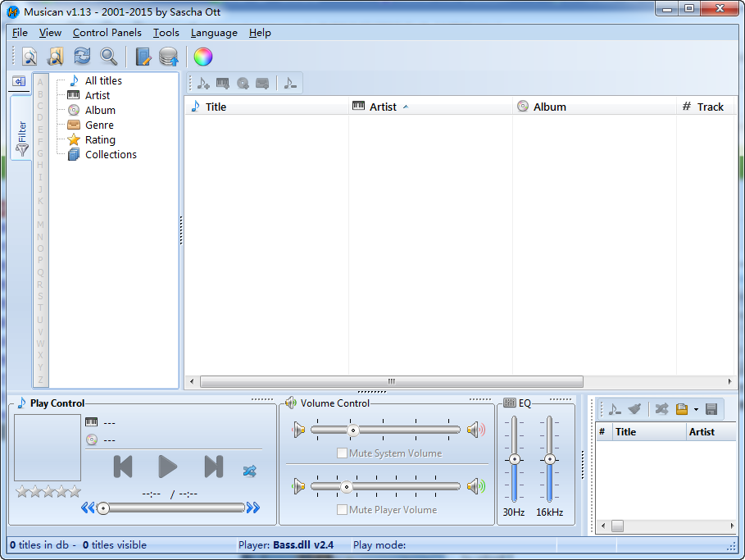Screen dimensions: 745x560
Task: Click the track list horizontal scrollbar
Action: coord(391,381)
